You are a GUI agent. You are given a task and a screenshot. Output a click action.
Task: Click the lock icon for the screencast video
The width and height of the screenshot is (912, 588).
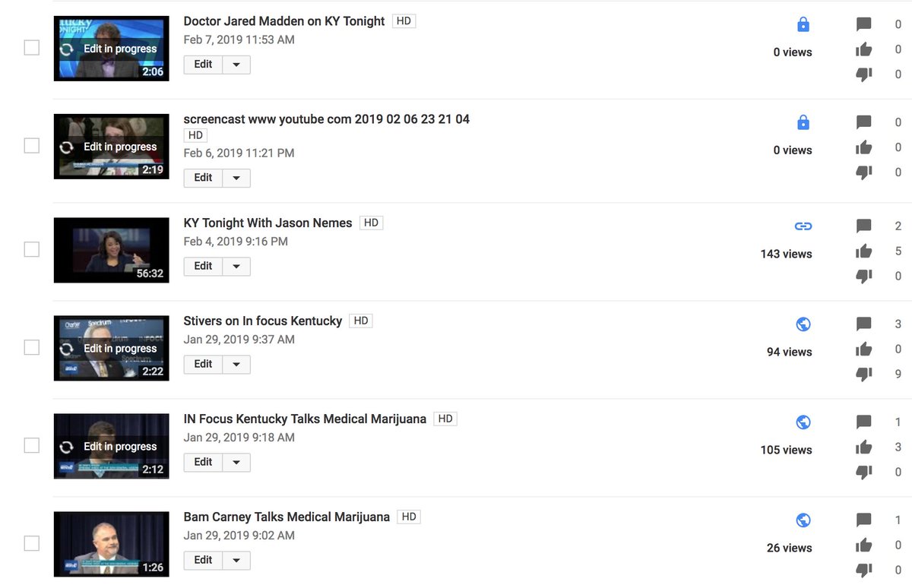coord(803,123)
